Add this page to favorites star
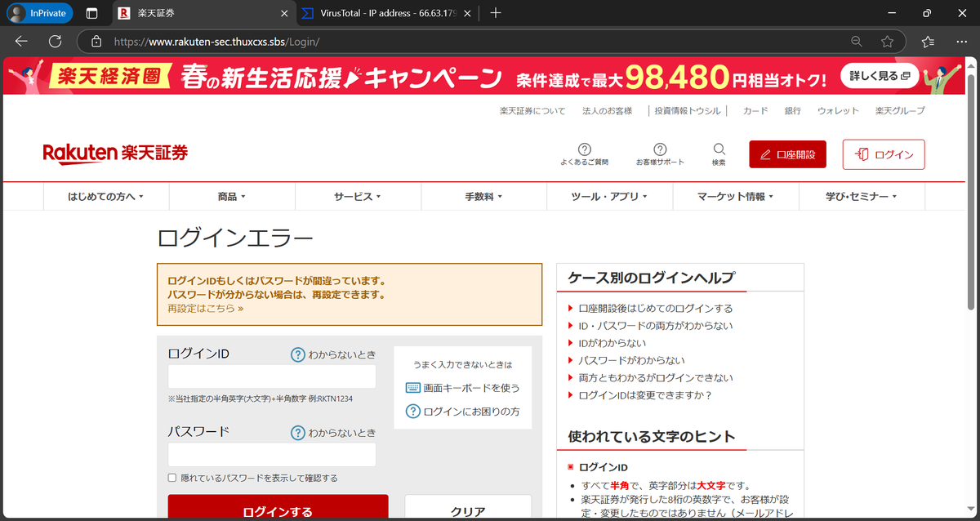This screenshot has height=521, width=980. click(888, 41)
